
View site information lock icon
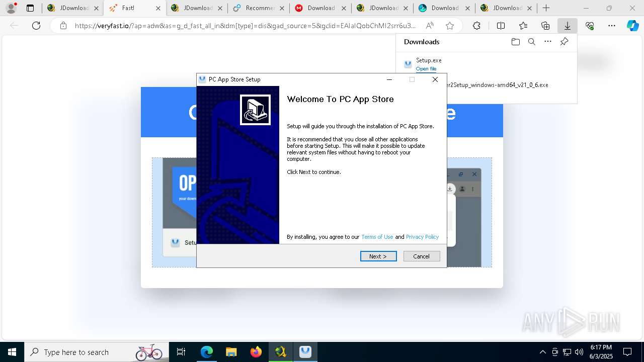tap(63, 26)
